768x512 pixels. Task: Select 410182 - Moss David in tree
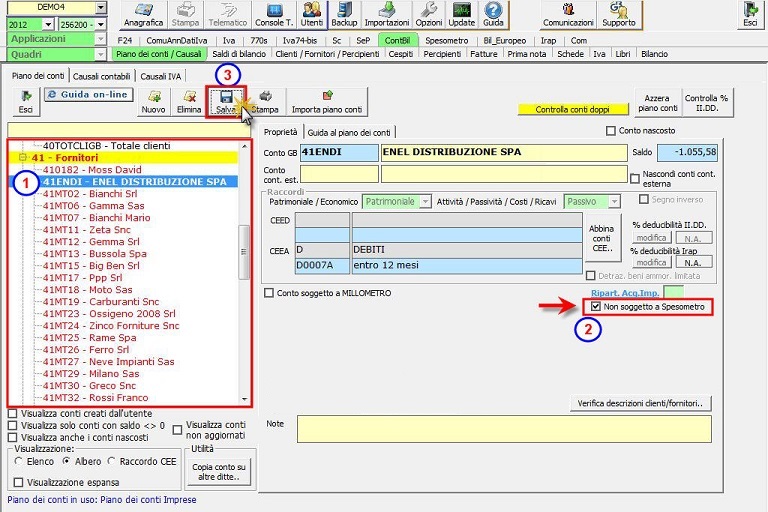92,170
